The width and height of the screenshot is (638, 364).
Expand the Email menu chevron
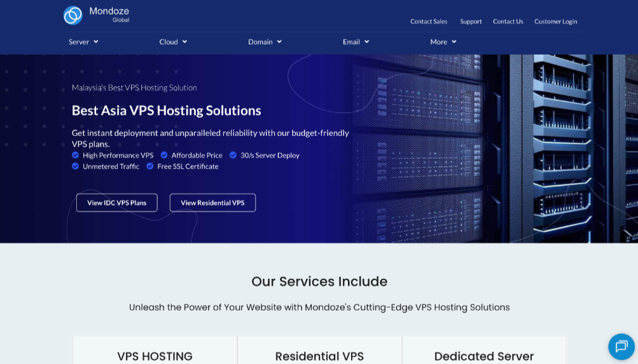pyautogui.click(x=366, y=41)
